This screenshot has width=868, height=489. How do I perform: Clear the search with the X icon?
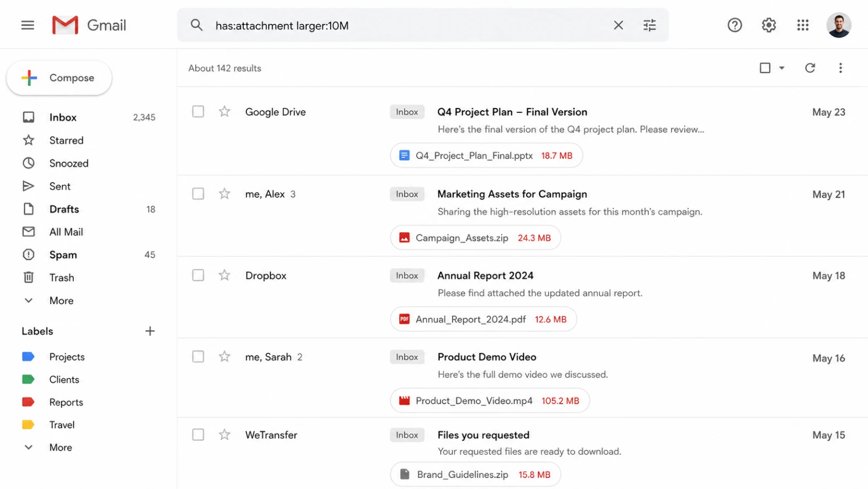pyautogui.click(x=618, y=25)
